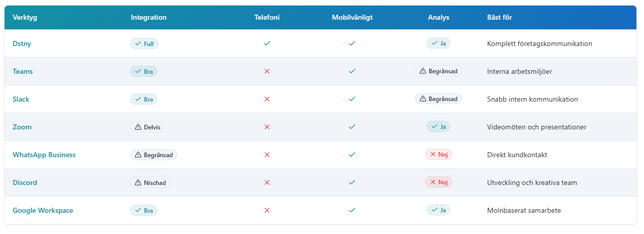
Task: Select the Mobilvänligt column header
Action: 352,17
